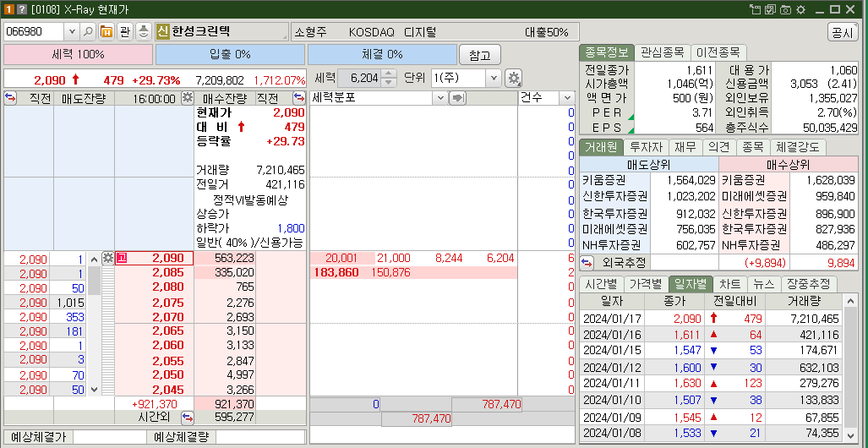868x448 pixels.
Task: Click the 예상체결가 value field
Action: click(x=108, y=438)
